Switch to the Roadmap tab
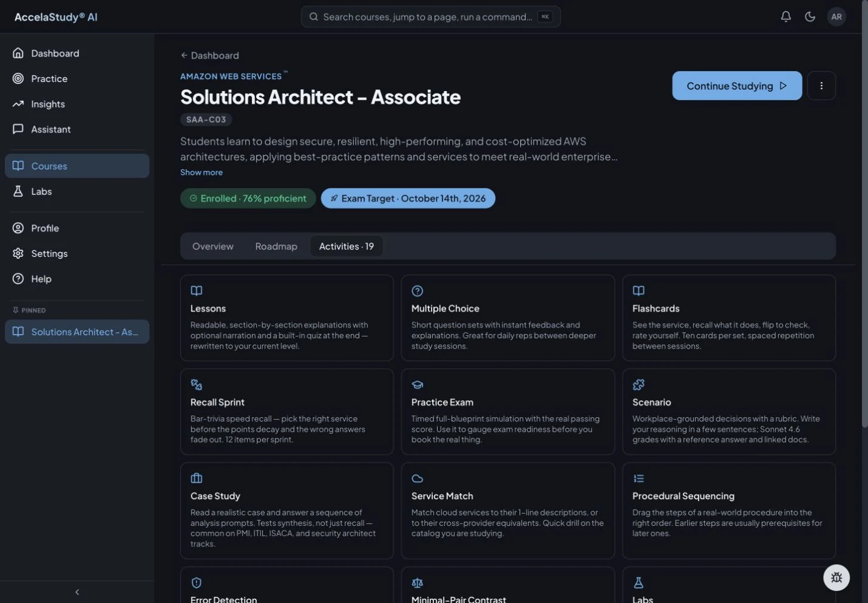The height and width of the screenshot is (603, 868). (276, 246)
